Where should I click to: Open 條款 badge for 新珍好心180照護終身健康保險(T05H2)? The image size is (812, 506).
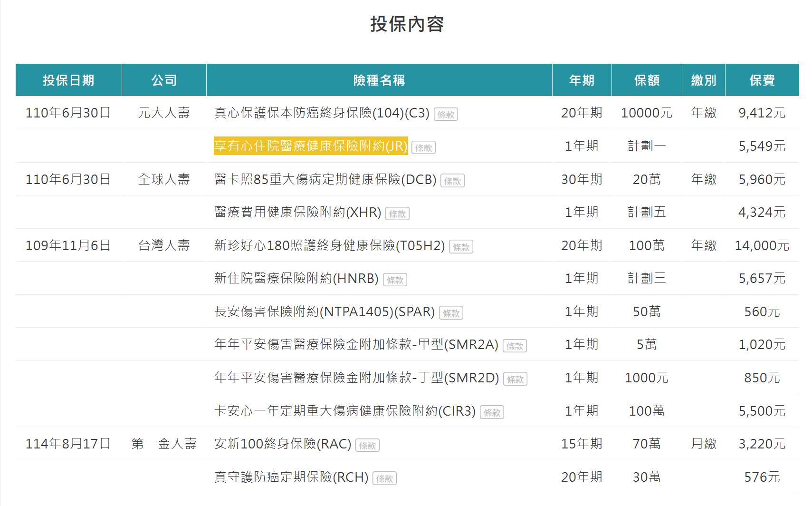(461, 247)
